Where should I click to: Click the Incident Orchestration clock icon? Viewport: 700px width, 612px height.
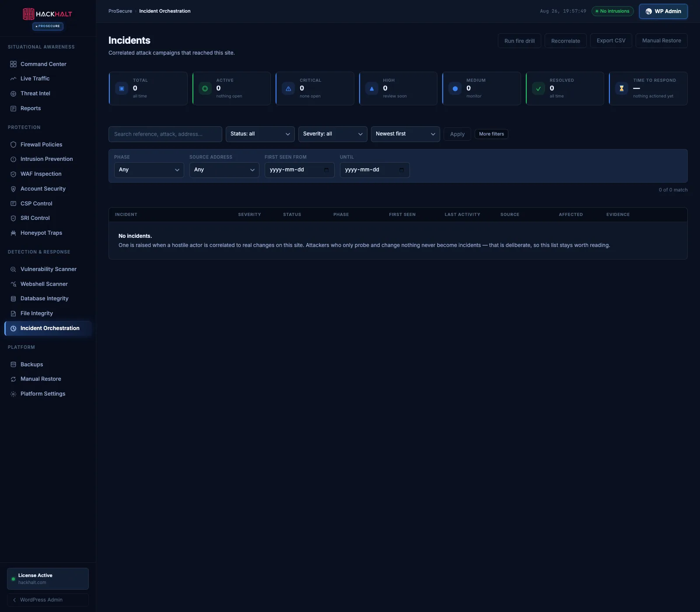[x=13, y=328]
